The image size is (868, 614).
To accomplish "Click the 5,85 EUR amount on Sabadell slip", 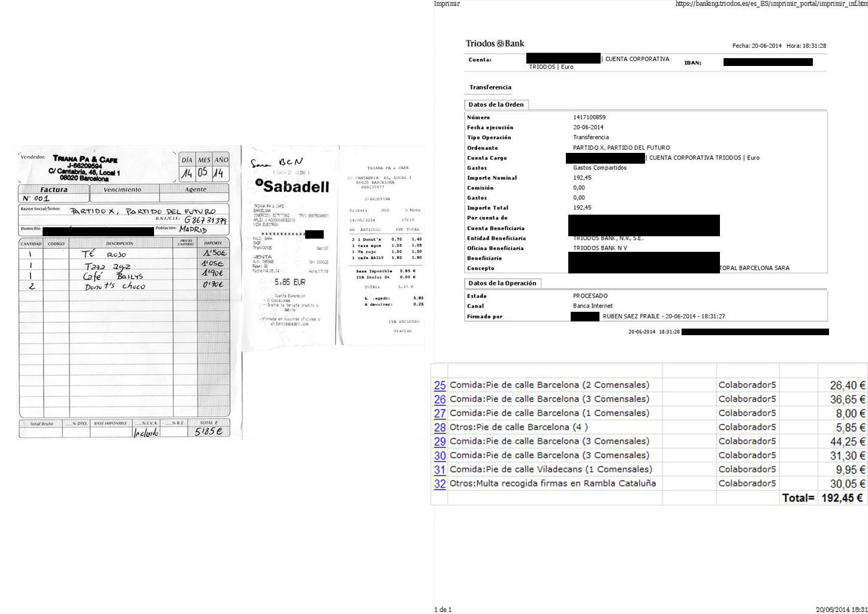I will 290,282.
